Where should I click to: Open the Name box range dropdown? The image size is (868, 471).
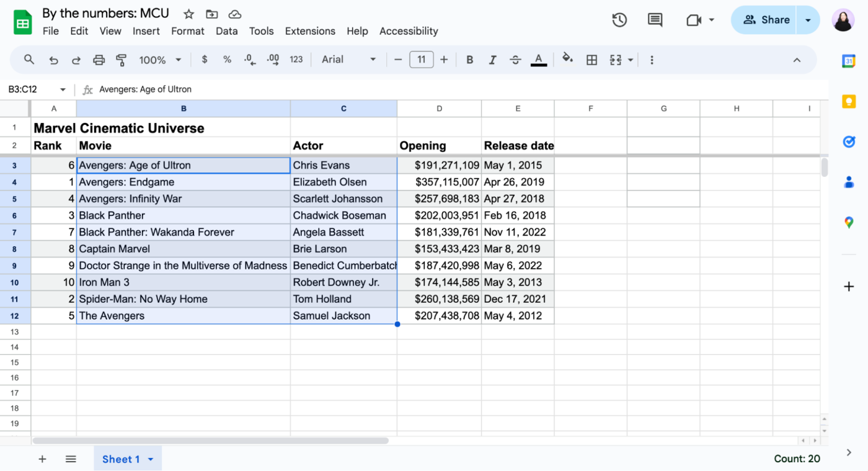point(63,89)
